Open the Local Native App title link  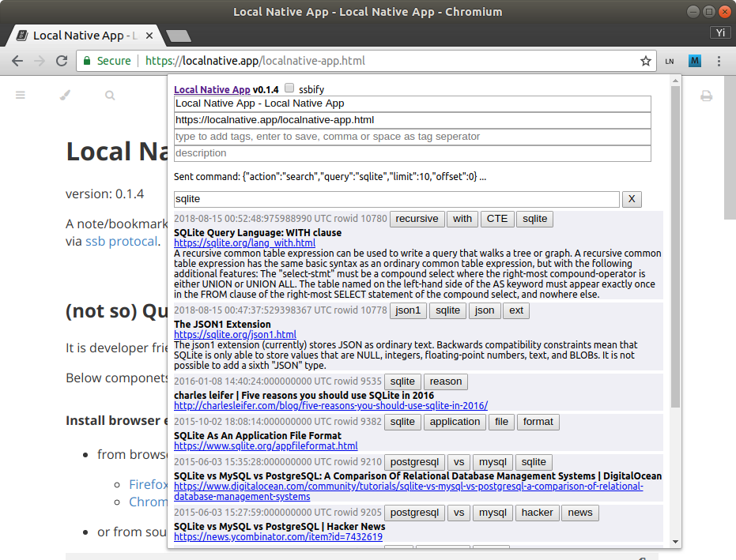212,90
